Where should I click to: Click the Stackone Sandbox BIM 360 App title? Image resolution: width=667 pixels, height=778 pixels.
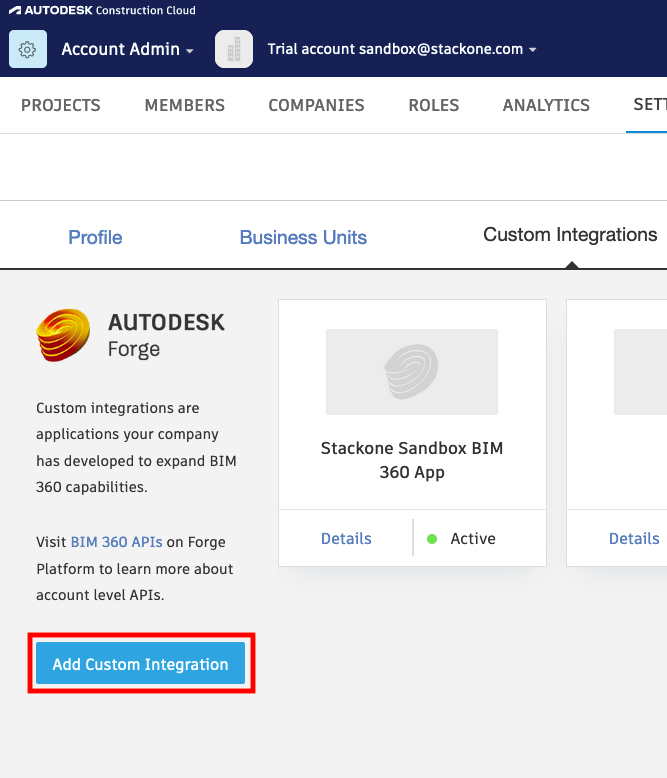click(x=412, y=460)
